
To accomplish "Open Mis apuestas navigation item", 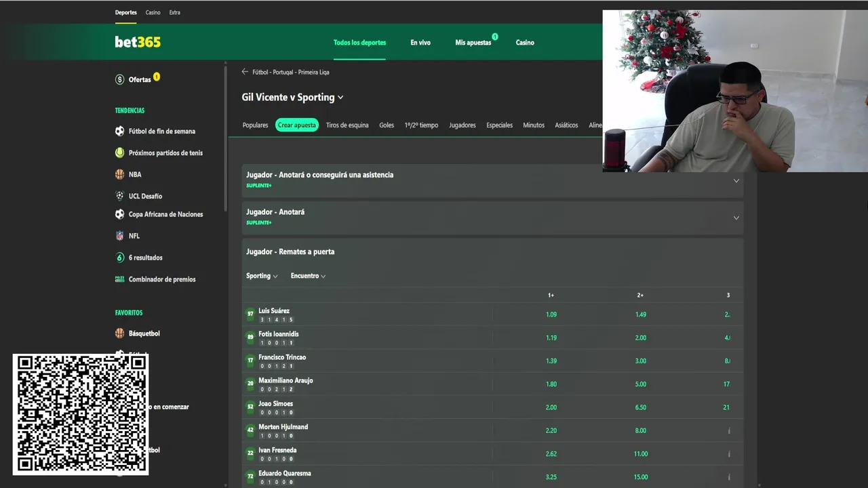I will tap(473, 43).
